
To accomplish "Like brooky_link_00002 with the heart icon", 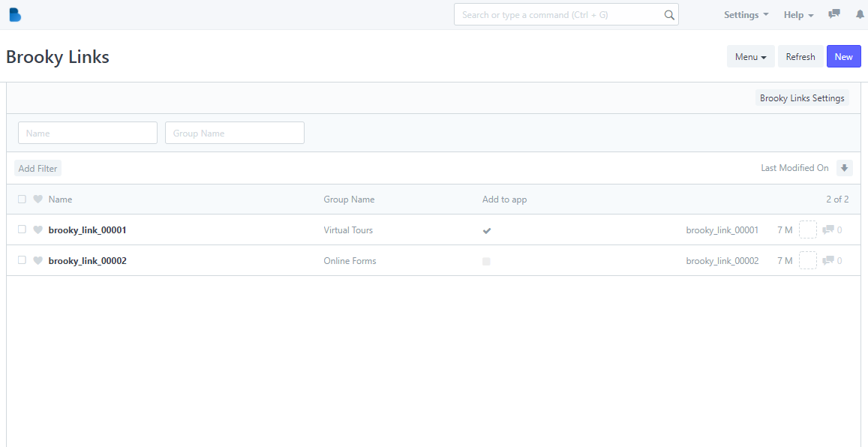I will click(x=38, y=260).
